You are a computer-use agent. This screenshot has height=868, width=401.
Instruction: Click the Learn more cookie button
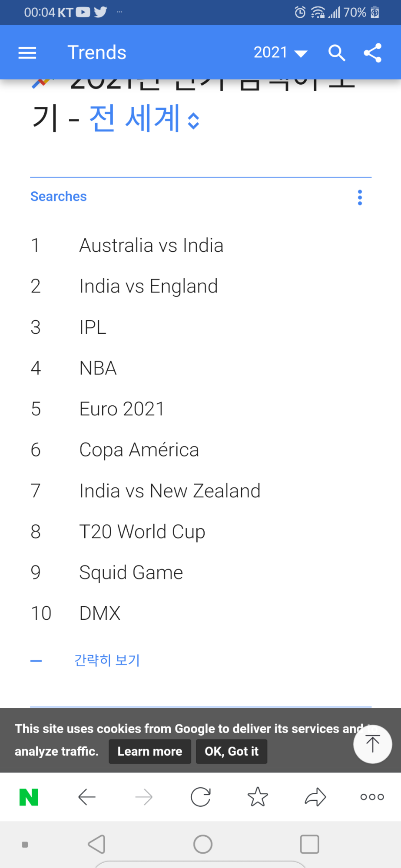[150, 751]
